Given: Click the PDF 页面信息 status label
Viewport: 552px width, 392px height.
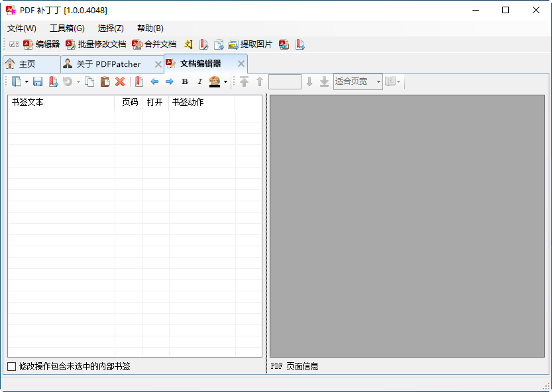Looking at the screenshot, I should coord(295,367).
